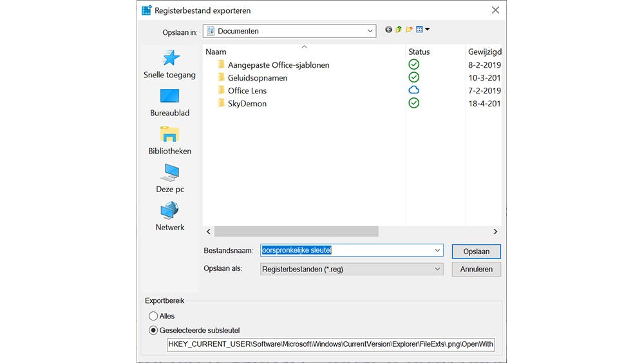Image resolution: width=644 pixels, height=363 pixels.
Task: Select SkyDemon folder icon
Action: pos(222,103)
